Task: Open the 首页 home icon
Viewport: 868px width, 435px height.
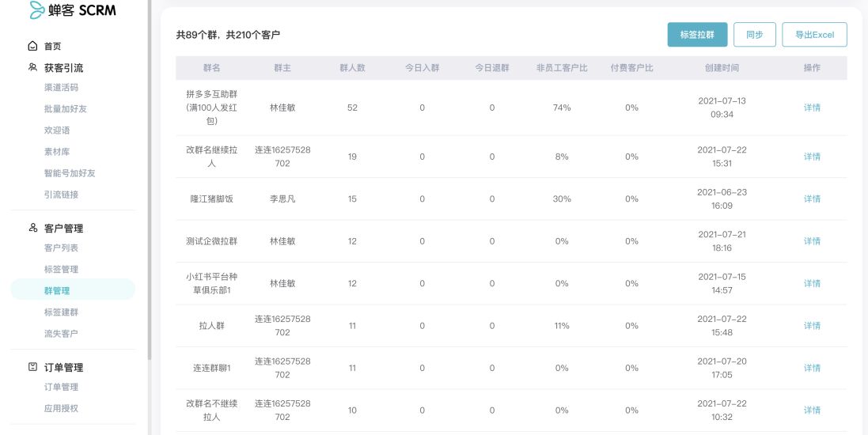Action: (32, 46)
